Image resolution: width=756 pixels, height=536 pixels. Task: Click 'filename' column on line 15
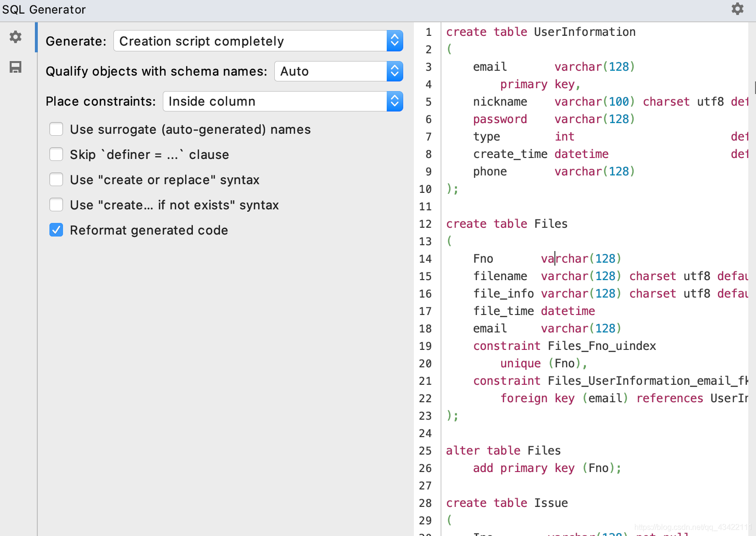[500, 276]
